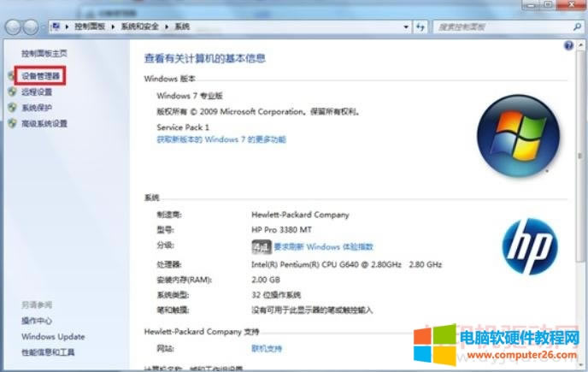
Task: Expand the arrow after 系统和安全 breadcrumb
Action: coord(167,27)
